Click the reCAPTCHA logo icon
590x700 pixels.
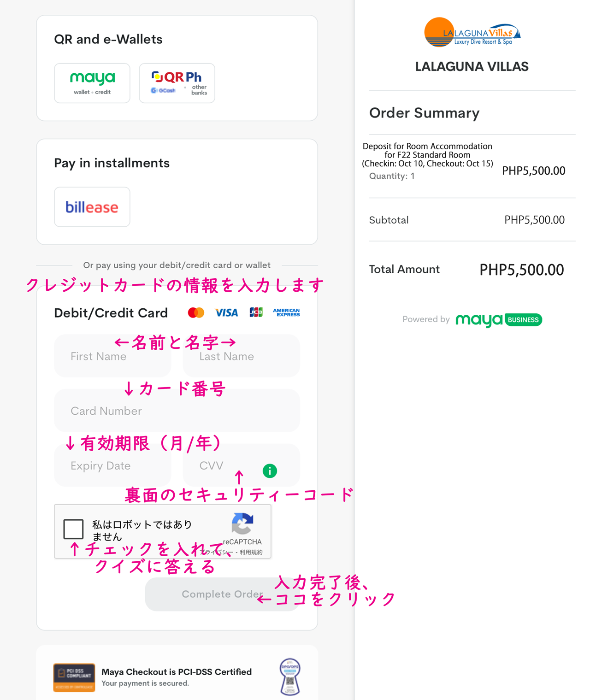[242, 524]
